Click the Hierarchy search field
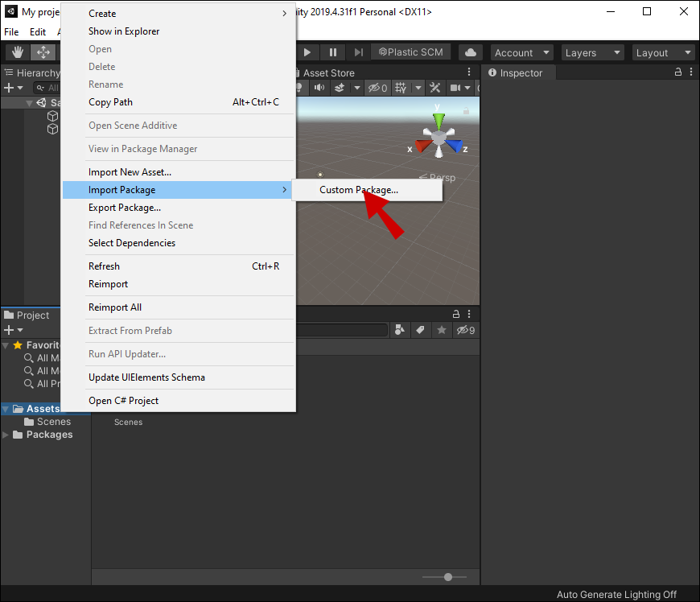The image size is (700, 602). [x=47, y=88]
